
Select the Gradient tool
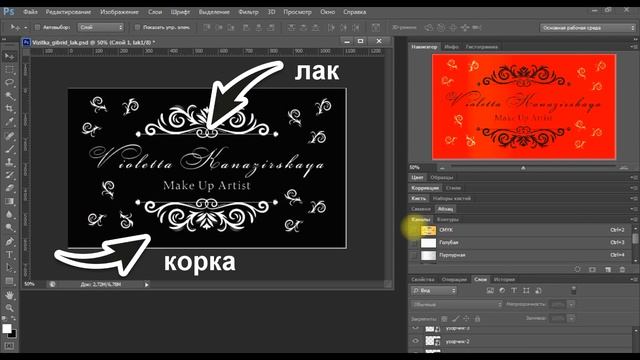click(9, 201)
